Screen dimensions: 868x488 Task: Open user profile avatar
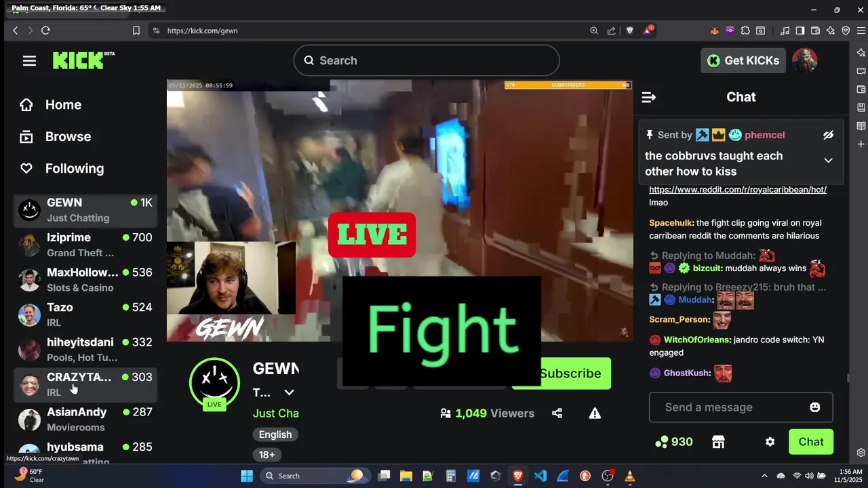coord(805,60)
